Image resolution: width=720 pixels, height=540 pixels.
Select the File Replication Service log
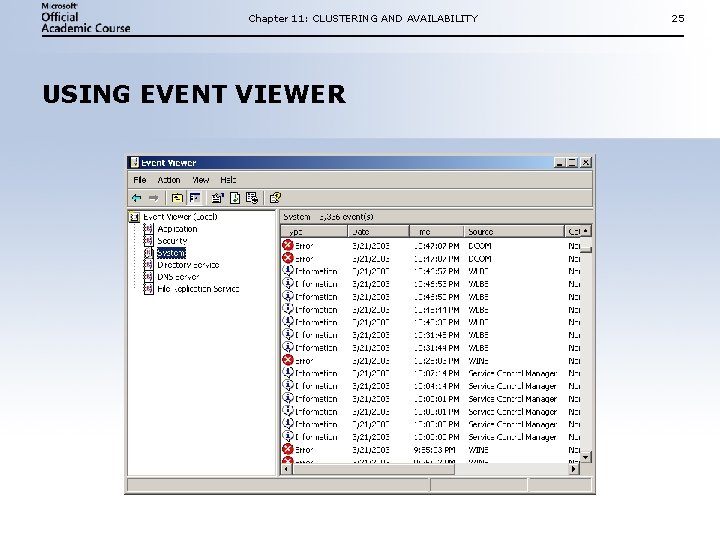(x=198, y=289)
